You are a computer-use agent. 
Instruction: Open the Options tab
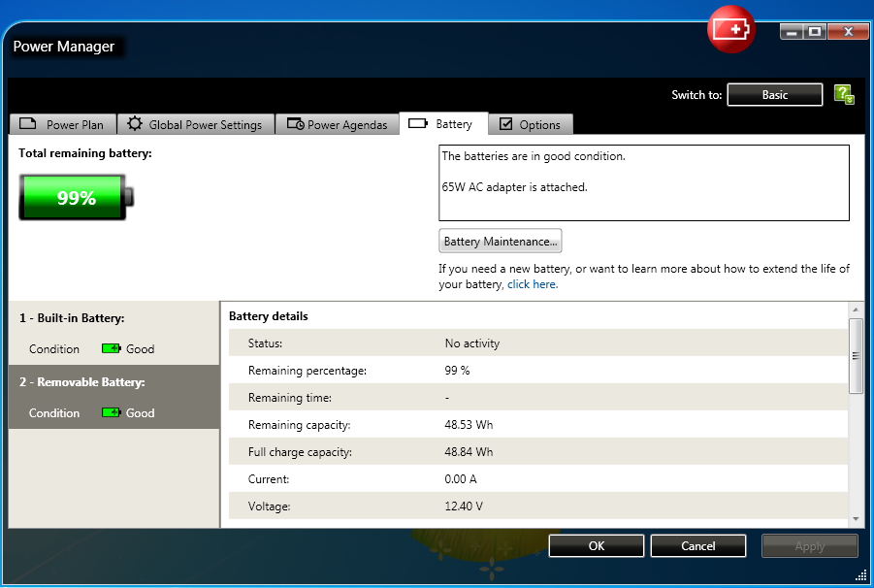(x=531, y=124)
